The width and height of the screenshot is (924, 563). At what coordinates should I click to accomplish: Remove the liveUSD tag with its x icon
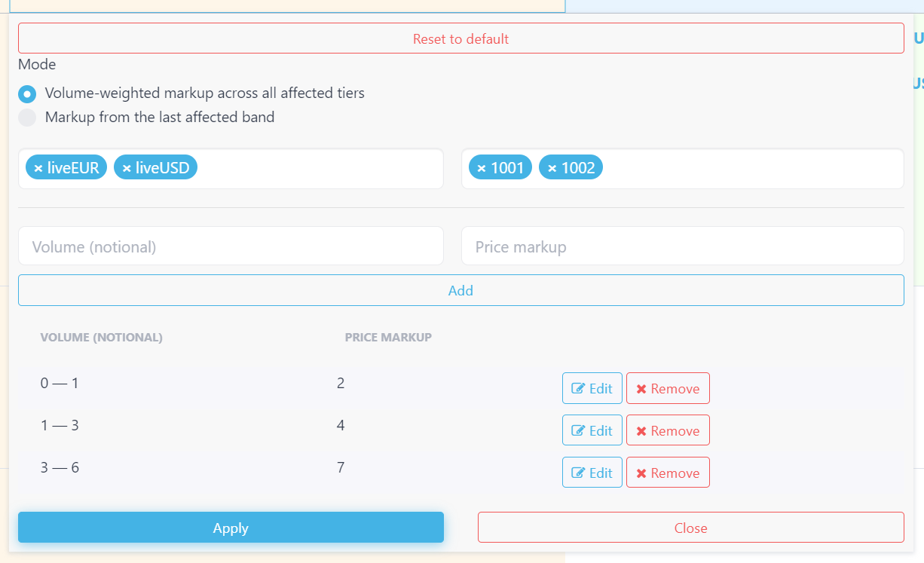pos(127,168)
